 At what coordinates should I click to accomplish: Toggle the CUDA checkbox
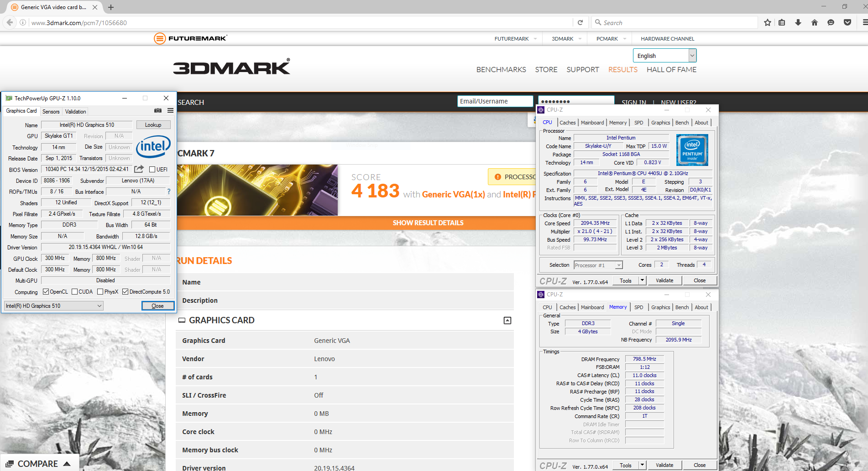click(74, 292)
